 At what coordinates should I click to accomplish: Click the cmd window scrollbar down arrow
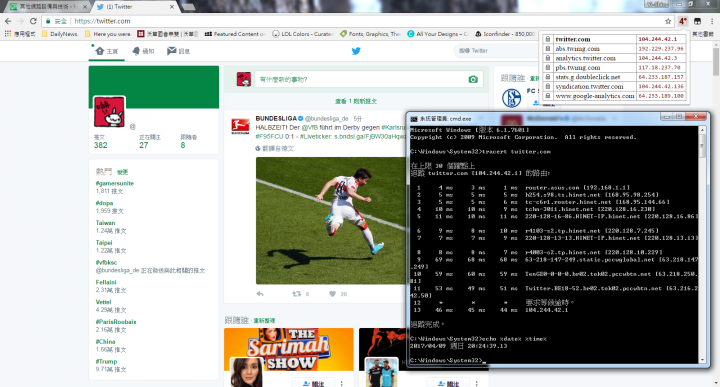[x=702, y=360]
